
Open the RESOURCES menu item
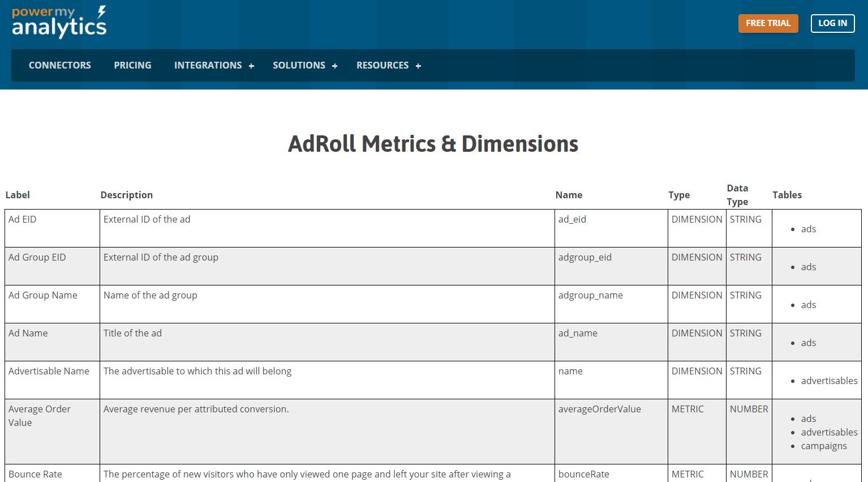[383, 65]
